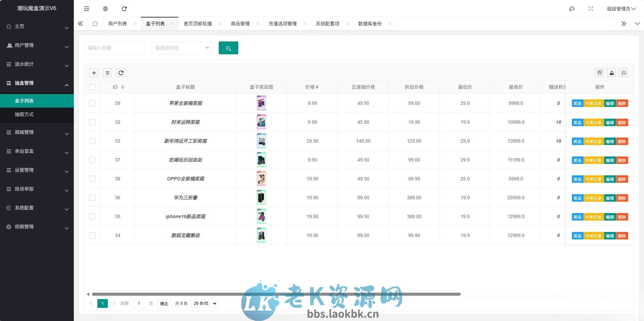Check the select-all checkbox in table header
This screenshot has width=644, height=321.
pyautogui.click(x=92, y=87)
